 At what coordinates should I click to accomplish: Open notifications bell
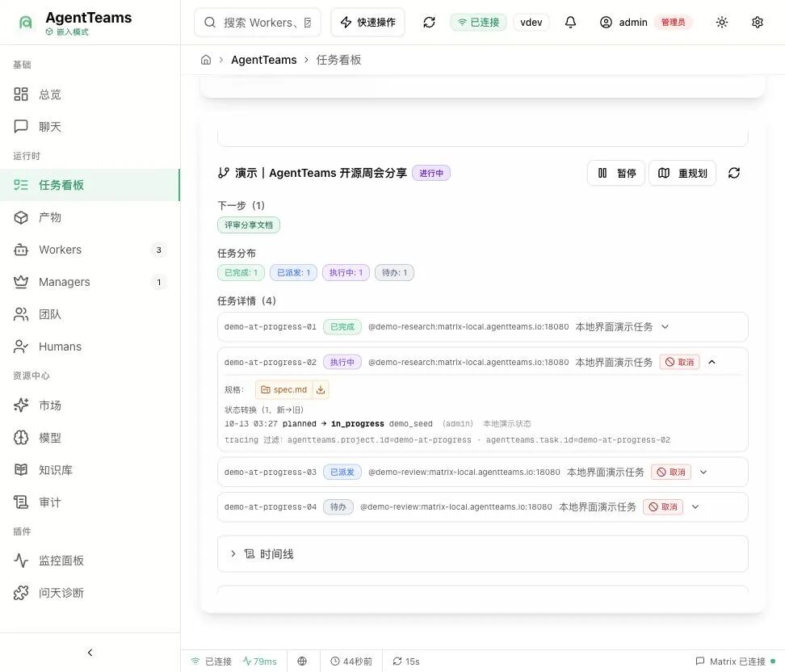click(x=570, y=22)
